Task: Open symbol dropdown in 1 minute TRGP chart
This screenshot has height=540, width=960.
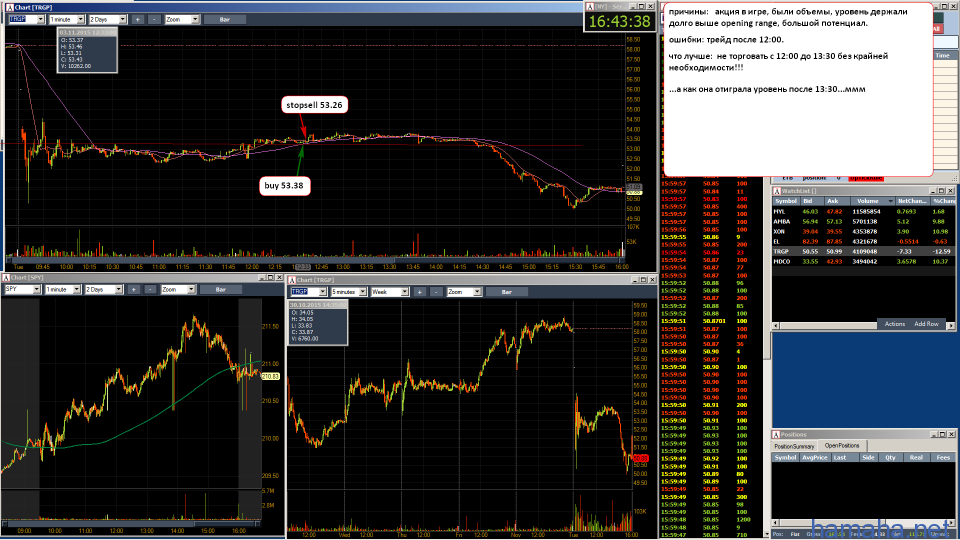Action: pos(41,20)
